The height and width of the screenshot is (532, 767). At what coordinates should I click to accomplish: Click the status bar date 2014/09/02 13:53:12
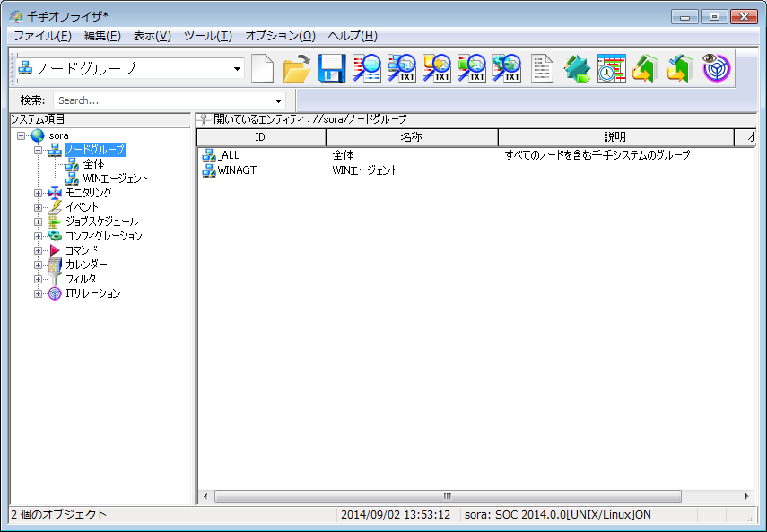click(x=396, y=514)
